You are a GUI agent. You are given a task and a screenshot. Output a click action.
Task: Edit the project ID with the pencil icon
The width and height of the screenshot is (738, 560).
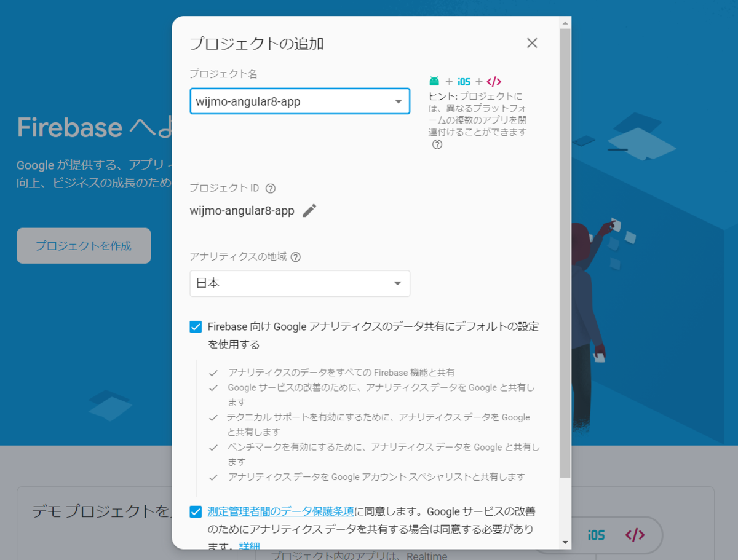point(309,211)
